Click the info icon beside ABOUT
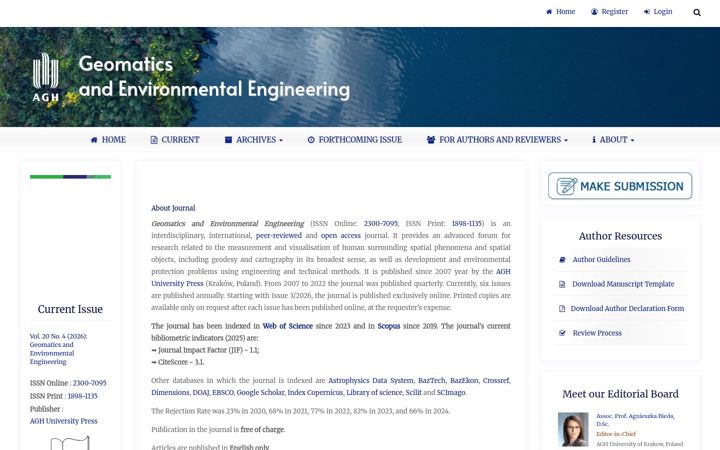 [594, 140]
